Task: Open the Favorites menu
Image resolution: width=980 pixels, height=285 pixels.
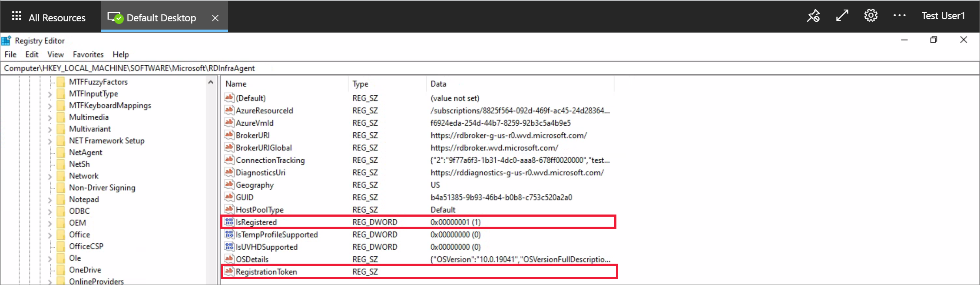Action: click(x=88, y=54)
